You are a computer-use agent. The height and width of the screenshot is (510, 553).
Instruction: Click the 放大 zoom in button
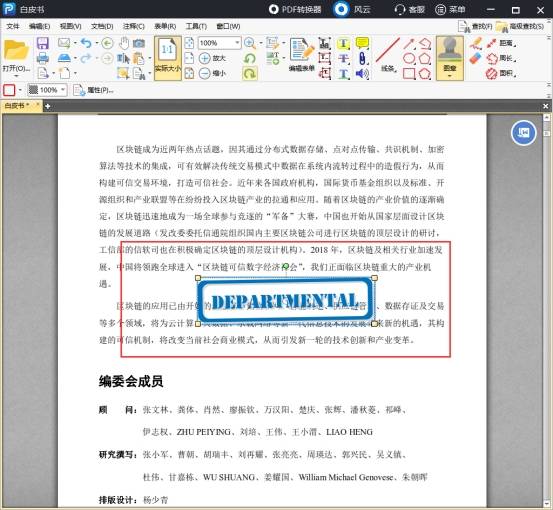[212, 58]
